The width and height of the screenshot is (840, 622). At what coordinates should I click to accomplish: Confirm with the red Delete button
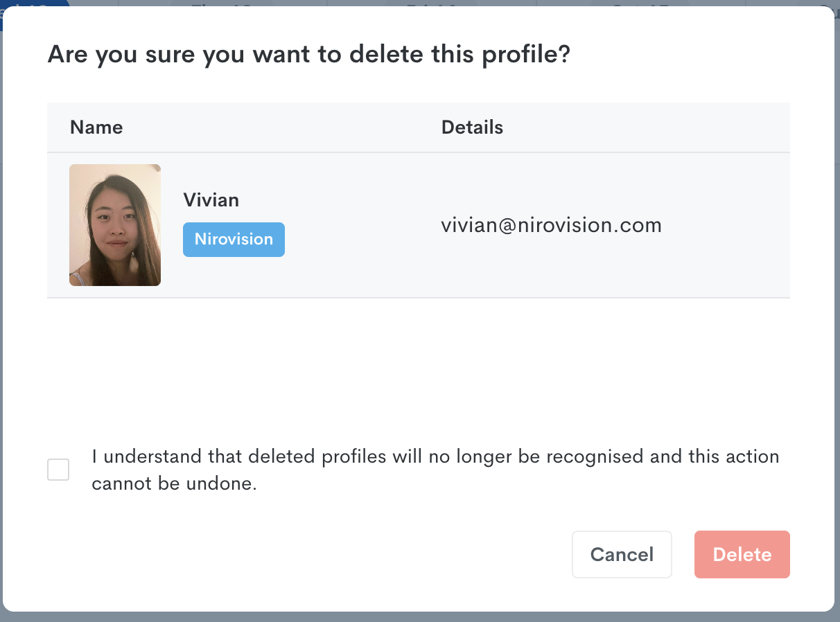click(742, 554)
